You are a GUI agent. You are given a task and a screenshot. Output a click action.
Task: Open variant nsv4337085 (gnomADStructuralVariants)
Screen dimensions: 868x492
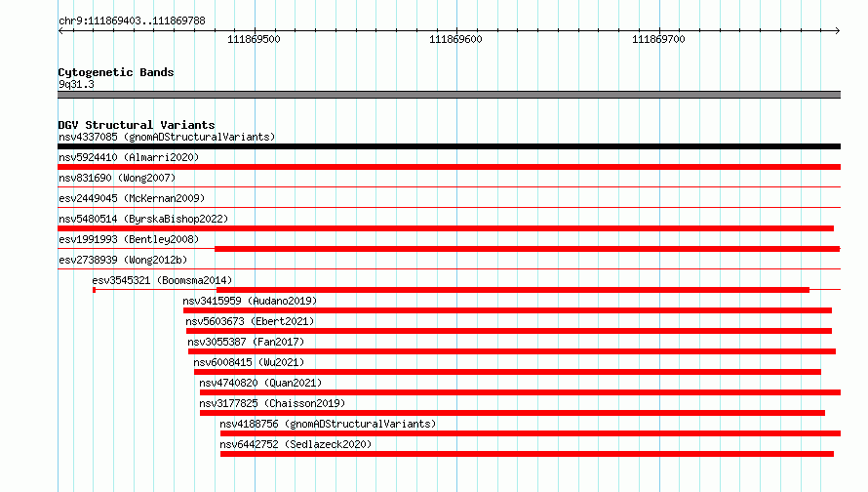167,137
